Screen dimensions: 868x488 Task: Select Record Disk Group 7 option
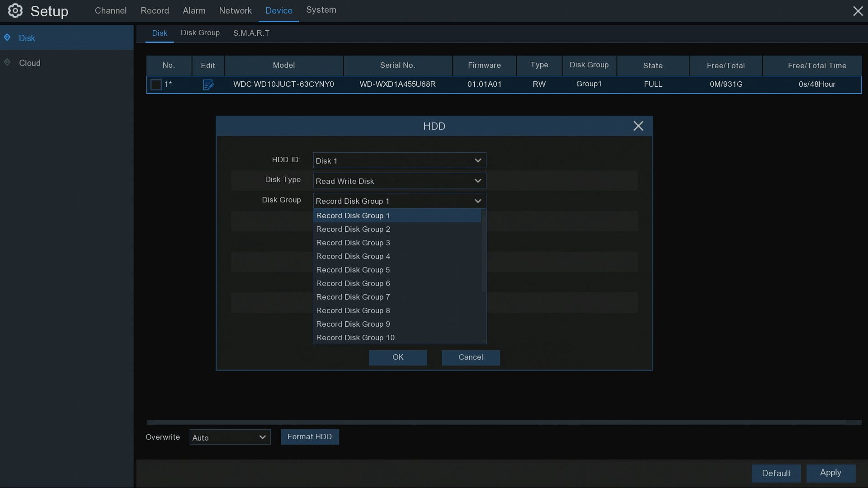point(353,297)
